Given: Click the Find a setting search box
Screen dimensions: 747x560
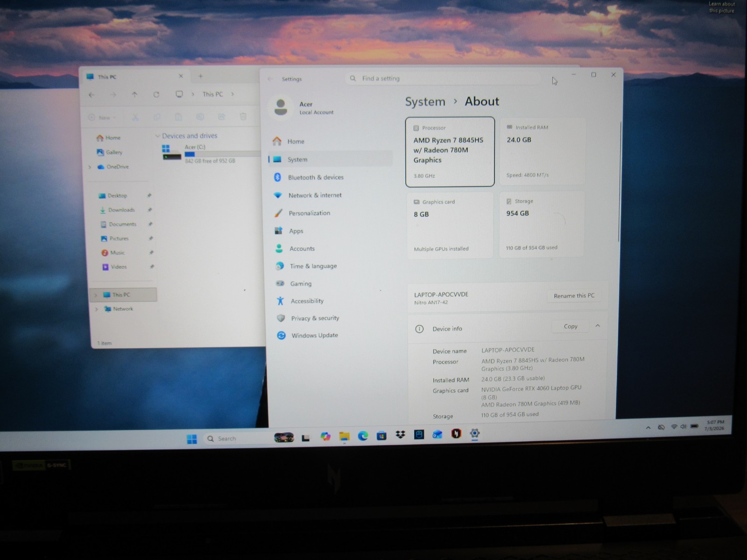Looking at the screenshot, I should (444, 78).
